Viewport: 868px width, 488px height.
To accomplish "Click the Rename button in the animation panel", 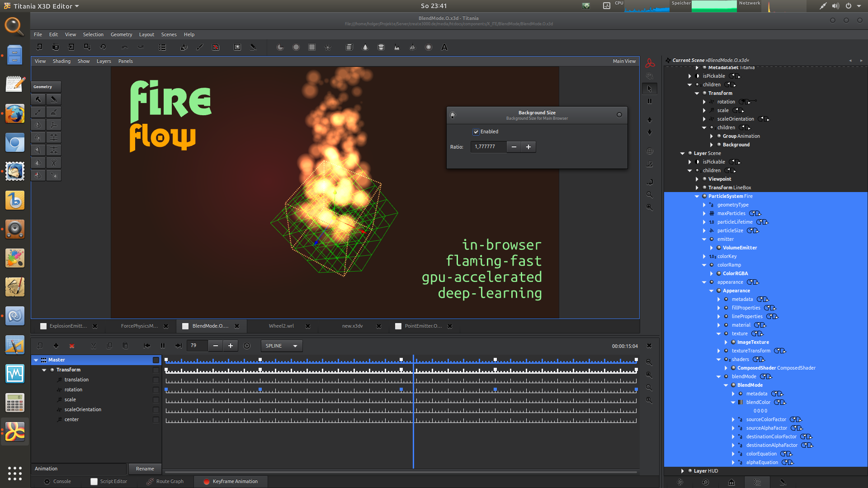I will click(x=145, y=469).
